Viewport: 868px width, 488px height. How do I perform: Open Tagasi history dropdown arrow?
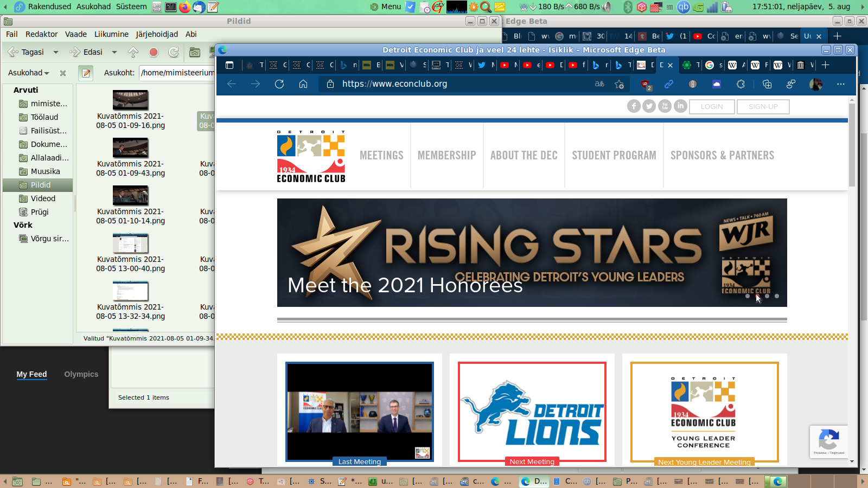pyautogui.click(x=55, y=52)
